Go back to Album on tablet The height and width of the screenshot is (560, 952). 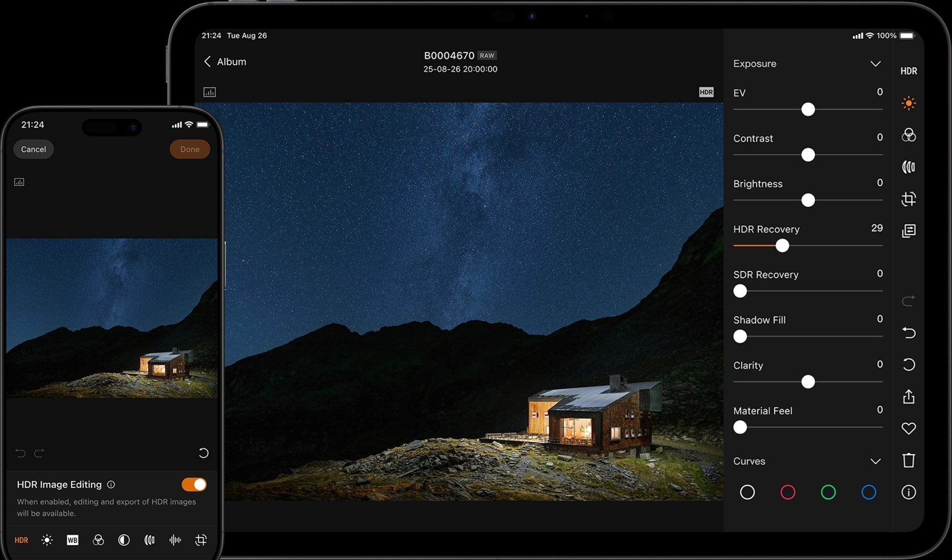225,62
